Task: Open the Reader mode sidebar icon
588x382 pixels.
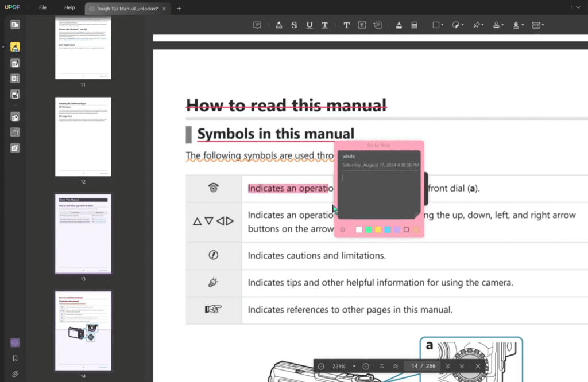Action: tap(15, 24)
